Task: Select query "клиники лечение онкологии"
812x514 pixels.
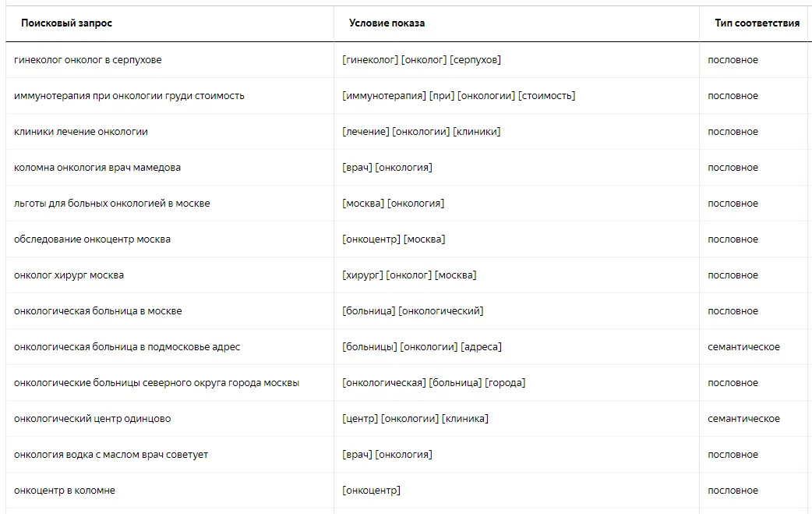Action: (x=81, y=132)
